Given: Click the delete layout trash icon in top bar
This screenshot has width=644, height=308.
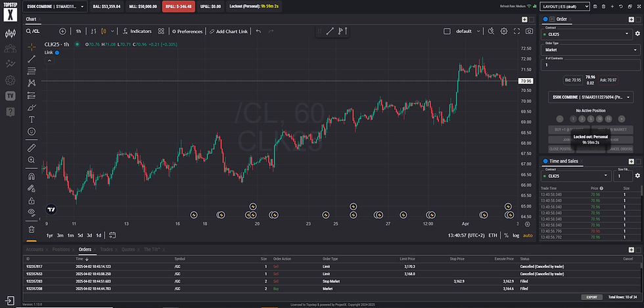Looking at the screenshot, I should [x=603, y=6].
